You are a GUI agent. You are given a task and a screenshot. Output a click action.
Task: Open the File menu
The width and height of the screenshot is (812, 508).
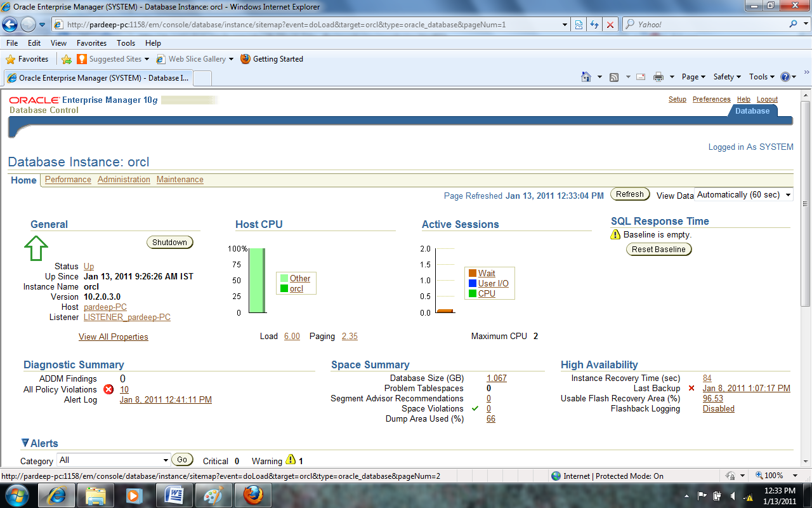pos(12,43)
